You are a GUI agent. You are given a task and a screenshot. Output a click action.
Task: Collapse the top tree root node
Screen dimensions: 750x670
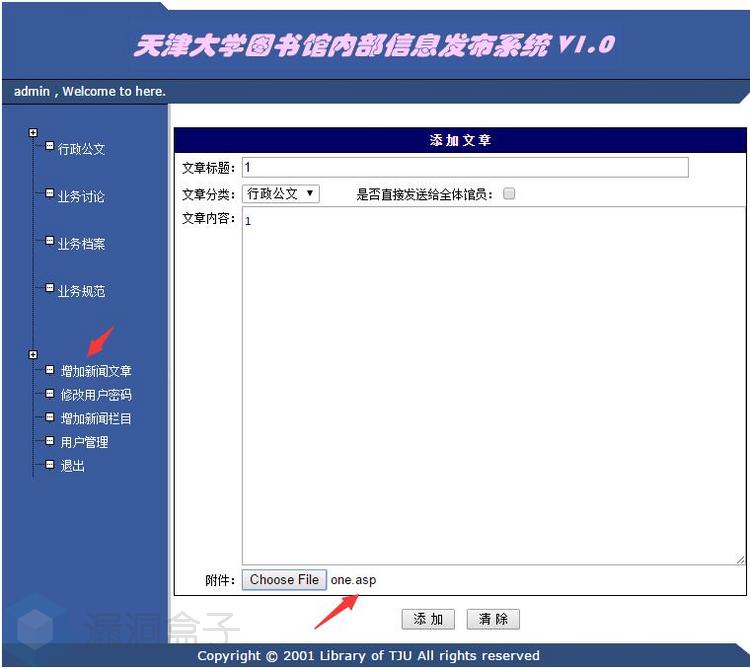tap(33, 132)
